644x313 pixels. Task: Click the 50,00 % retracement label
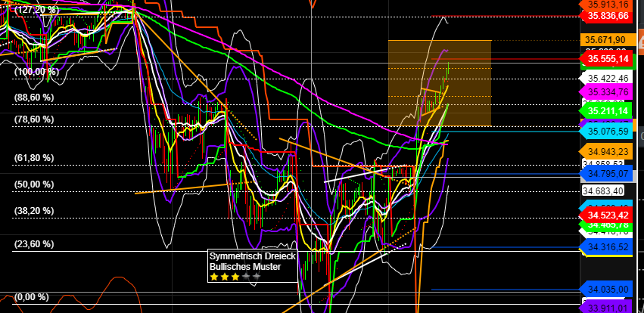point(35,184)
